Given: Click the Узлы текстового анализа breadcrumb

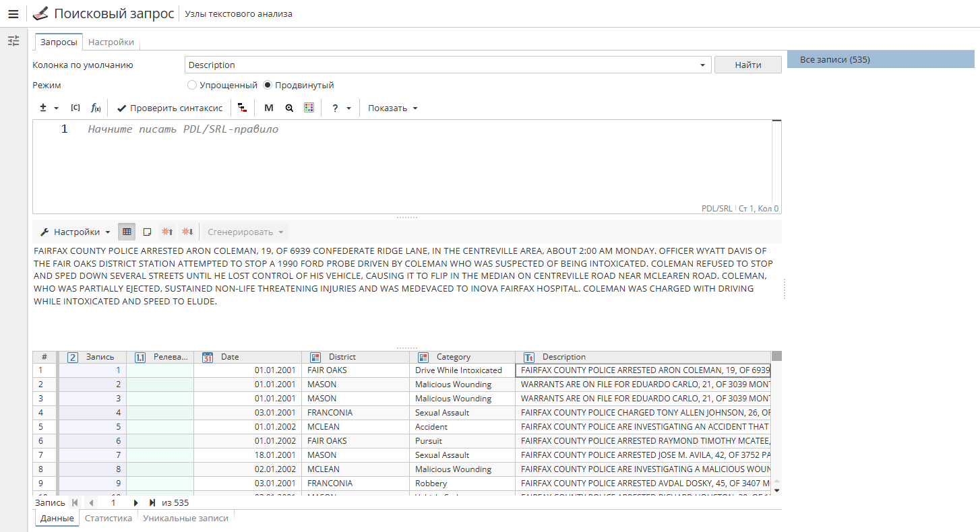Looking at the screenshot, I should (x=239, y=13).
